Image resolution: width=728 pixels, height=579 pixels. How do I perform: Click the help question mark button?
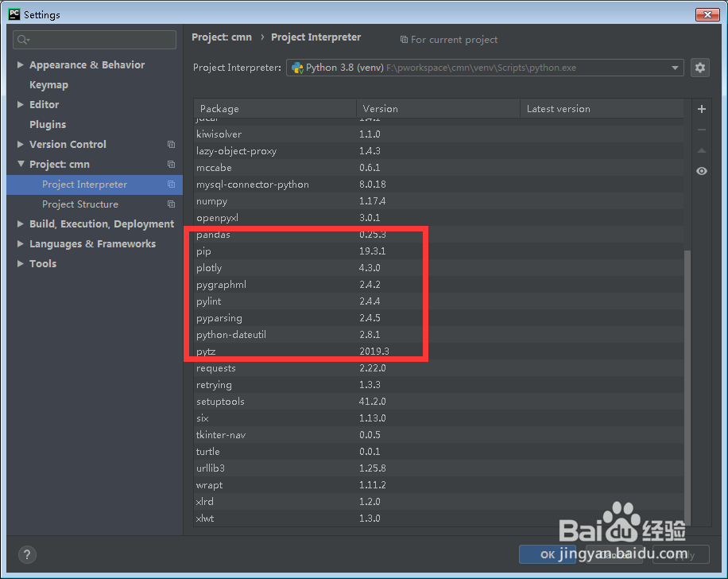[27, 554]
